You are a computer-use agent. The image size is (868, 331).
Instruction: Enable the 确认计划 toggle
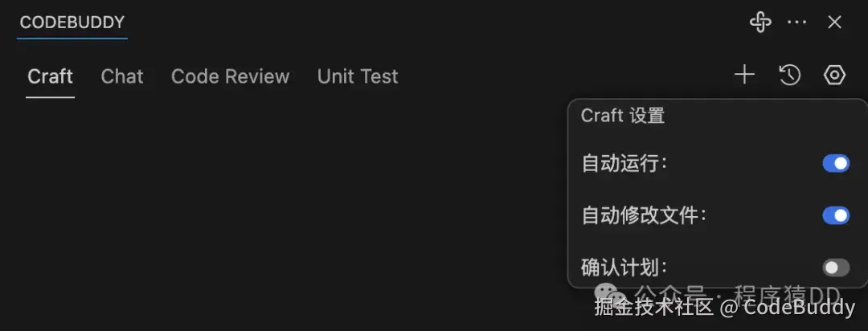click(x=836, y=268)
